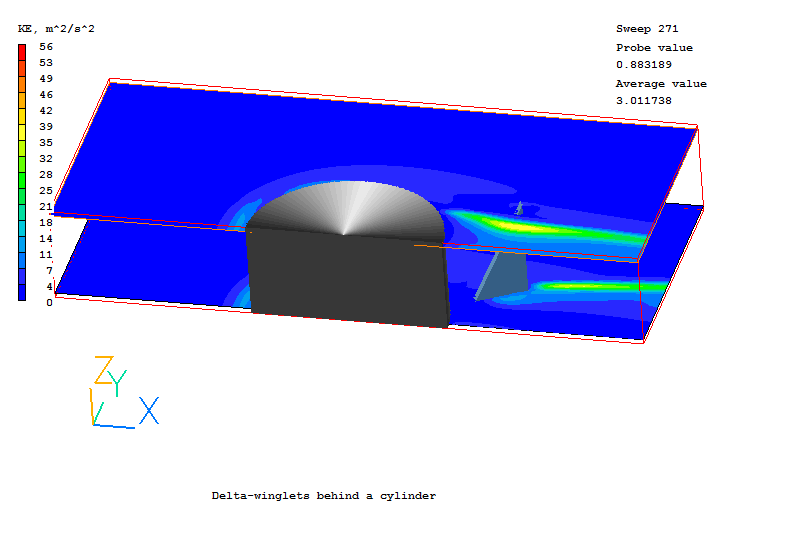The height and width of the screenshot is (551, 800).
Task: Click the probe value 0.883189
Action: 643,65
